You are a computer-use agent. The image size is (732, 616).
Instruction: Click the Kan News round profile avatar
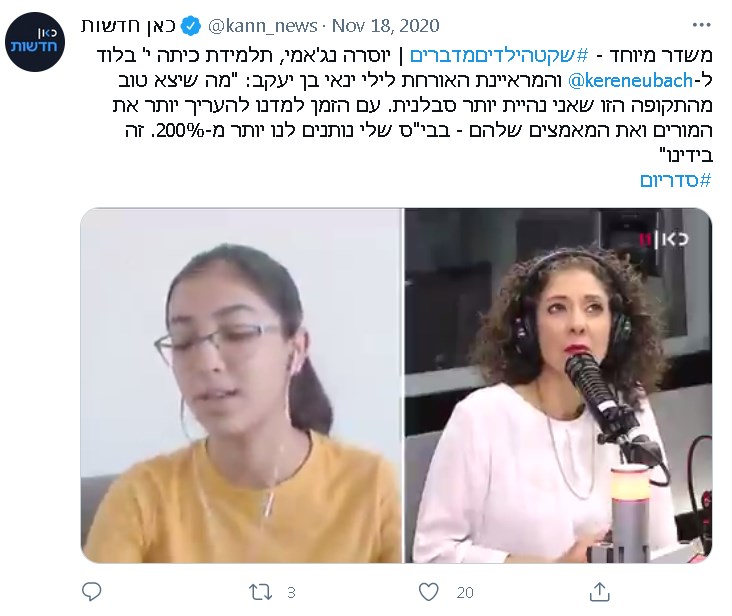pos(35,42)
